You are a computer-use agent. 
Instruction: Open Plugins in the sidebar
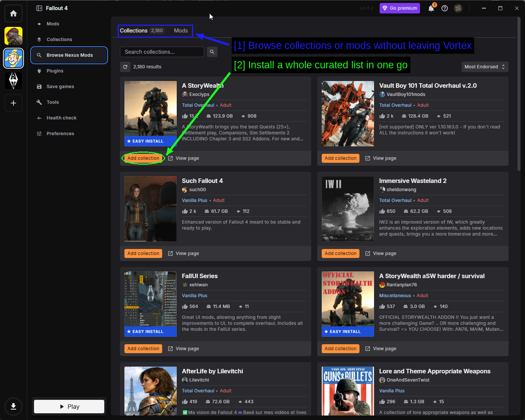(x=69, y=71)
